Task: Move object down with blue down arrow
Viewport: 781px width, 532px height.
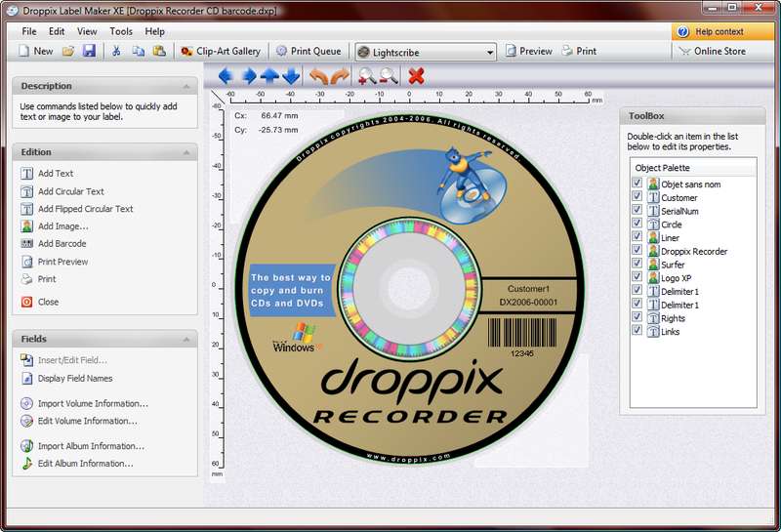Action: pos(291,76)
